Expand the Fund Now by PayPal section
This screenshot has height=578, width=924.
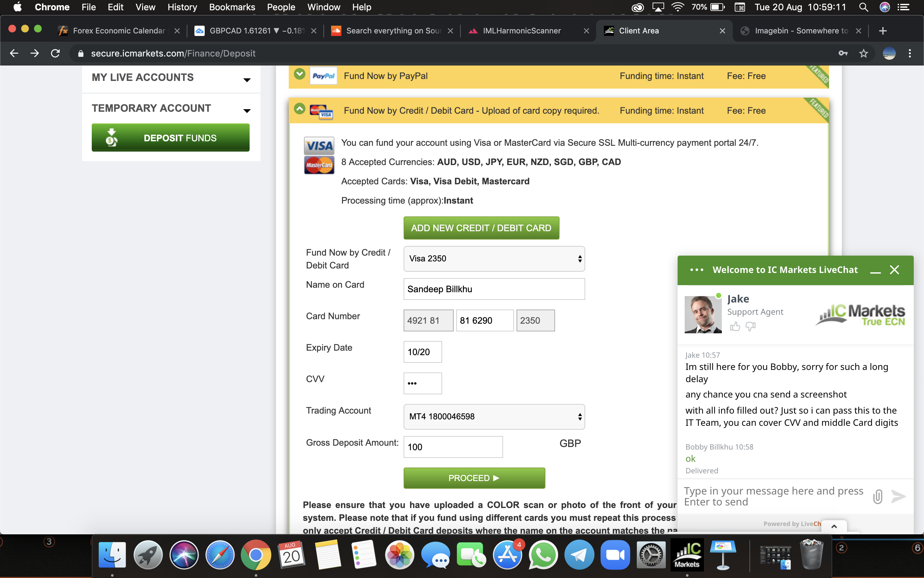pyautogui.click(x=300, y=74)
